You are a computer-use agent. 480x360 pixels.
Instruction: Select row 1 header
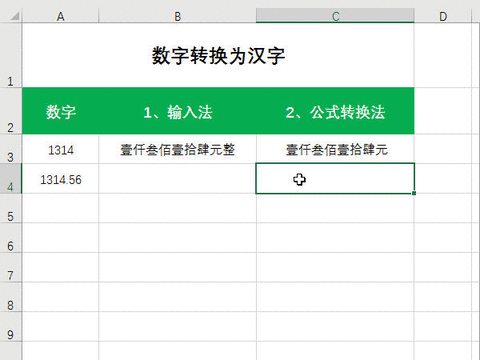(x=11, y=55)
